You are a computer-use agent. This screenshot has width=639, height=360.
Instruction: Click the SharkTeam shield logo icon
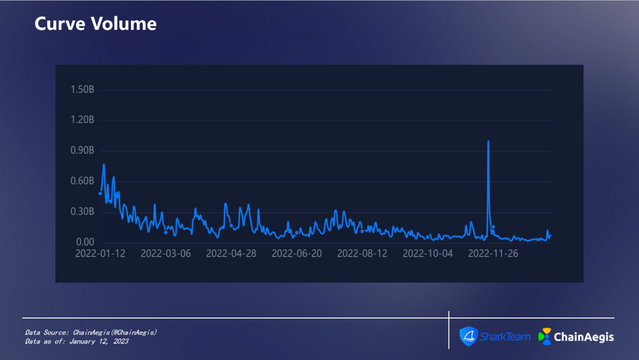(469, 336)
